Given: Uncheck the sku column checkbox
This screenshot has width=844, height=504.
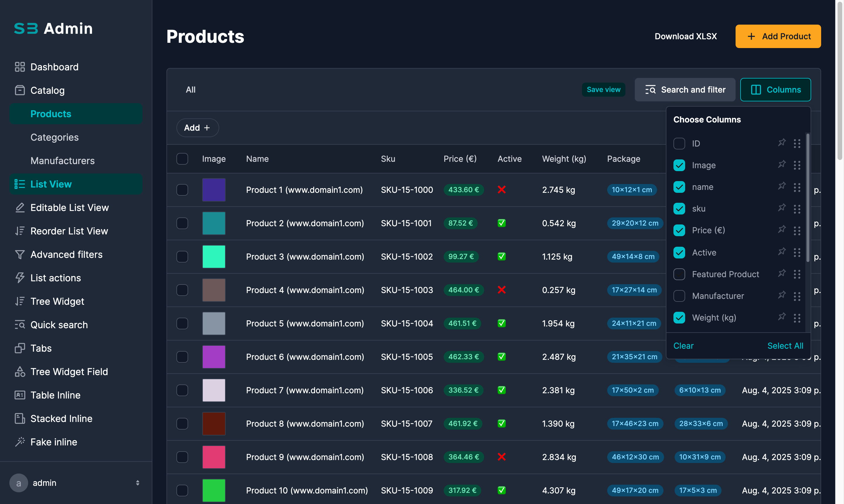Looking at the screenshot, I should pos(679,209).
